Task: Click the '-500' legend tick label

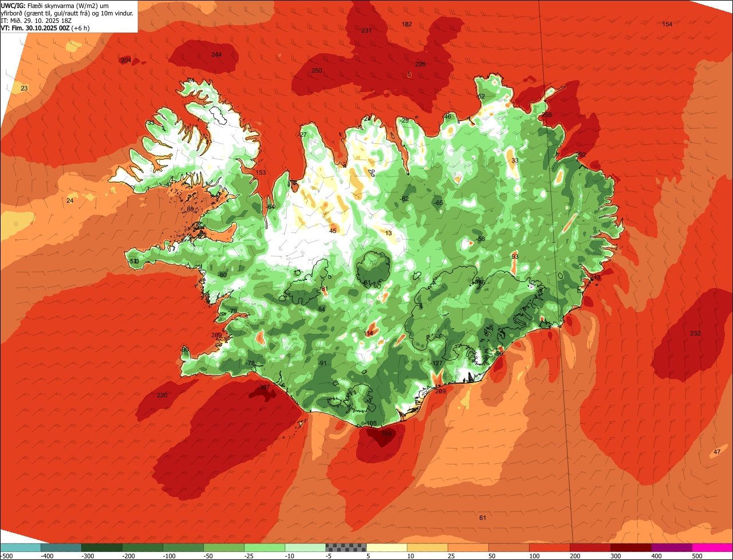Action: [7, 555]
